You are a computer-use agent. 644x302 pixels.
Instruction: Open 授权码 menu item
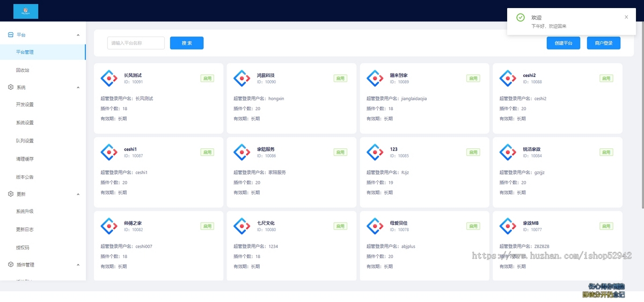point(43,247)
